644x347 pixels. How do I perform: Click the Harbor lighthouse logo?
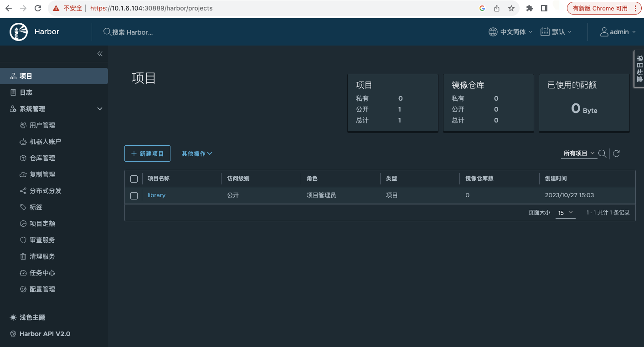(x=19, y=32)
